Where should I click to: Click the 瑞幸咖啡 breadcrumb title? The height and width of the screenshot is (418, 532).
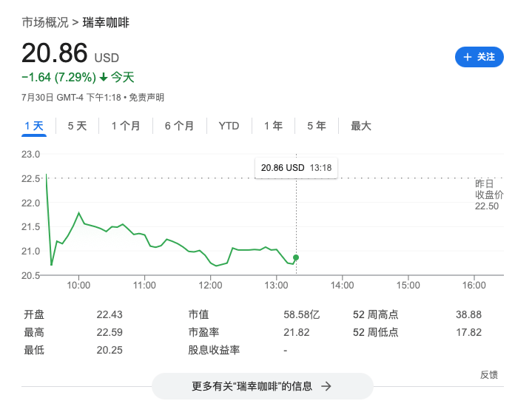tap(106, 23)
